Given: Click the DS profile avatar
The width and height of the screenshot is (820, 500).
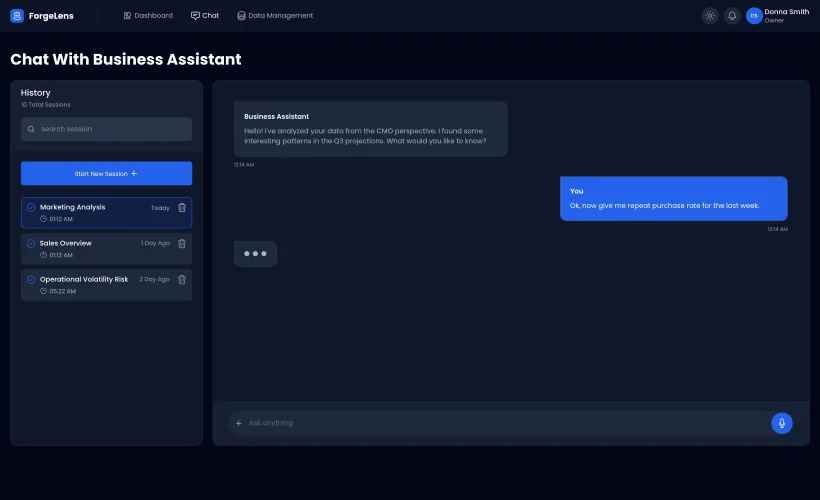Looking at the screenshot, I should pyautogui.click(x=754, y=16).
